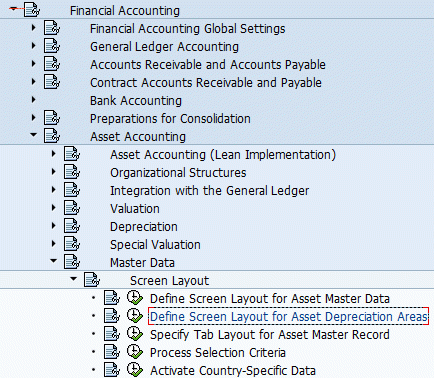Select Asset Accounting label
The height and width of the screenshot is (378, 434).
tap(138, 137)
